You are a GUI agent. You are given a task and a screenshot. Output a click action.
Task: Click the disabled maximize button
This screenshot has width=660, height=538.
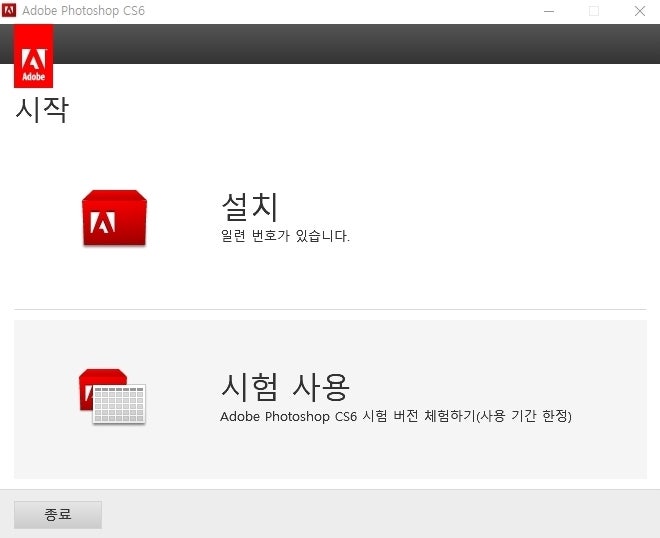click(594, 11)
